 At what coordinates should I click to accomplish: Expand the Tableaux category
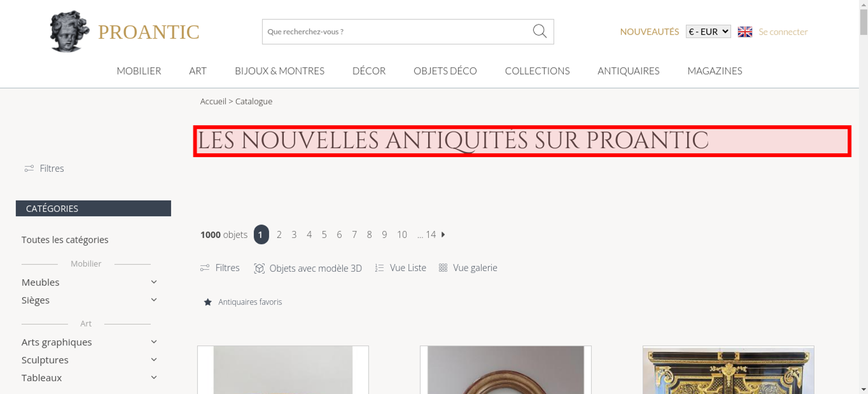[x=154, y=378]
